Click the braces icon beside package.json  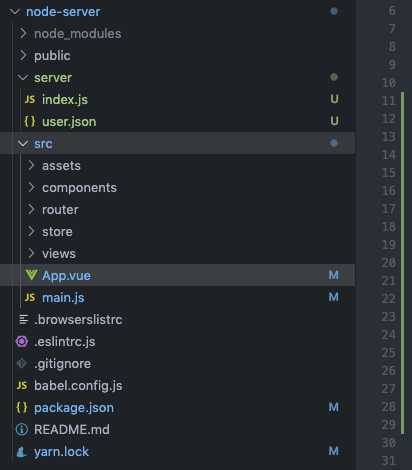22,407
